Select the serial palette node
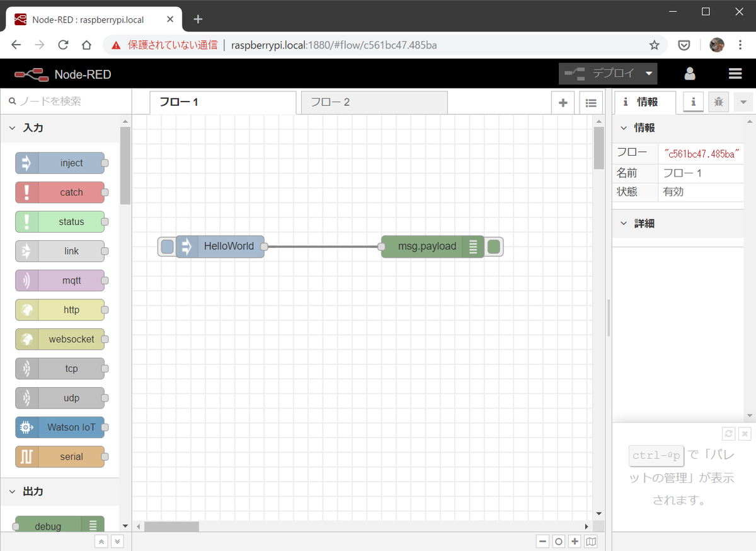 (x=60, y=456)
